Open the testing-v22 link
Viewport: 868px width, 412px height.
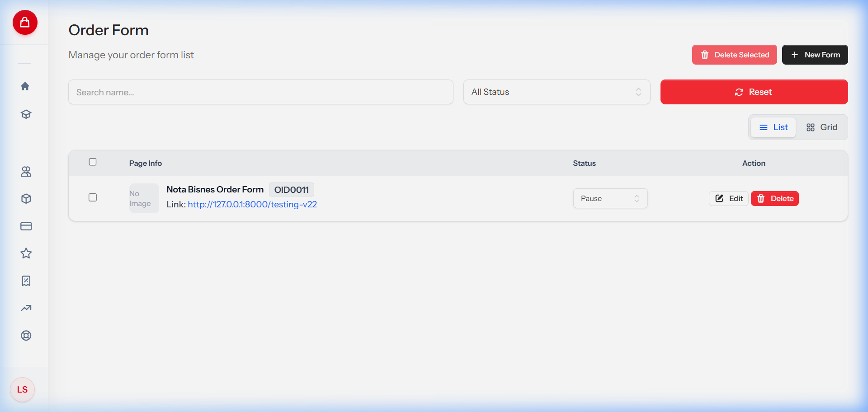point(252,205)
